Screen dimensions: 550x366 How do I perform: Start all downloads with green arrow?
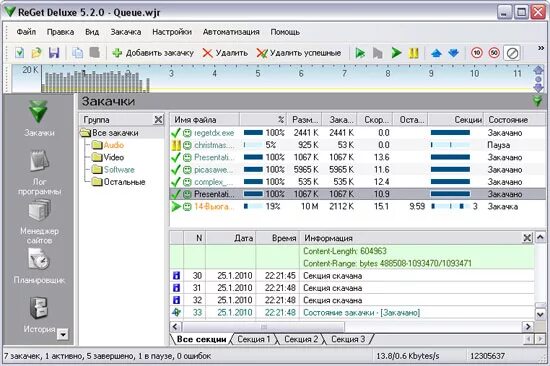396,53
